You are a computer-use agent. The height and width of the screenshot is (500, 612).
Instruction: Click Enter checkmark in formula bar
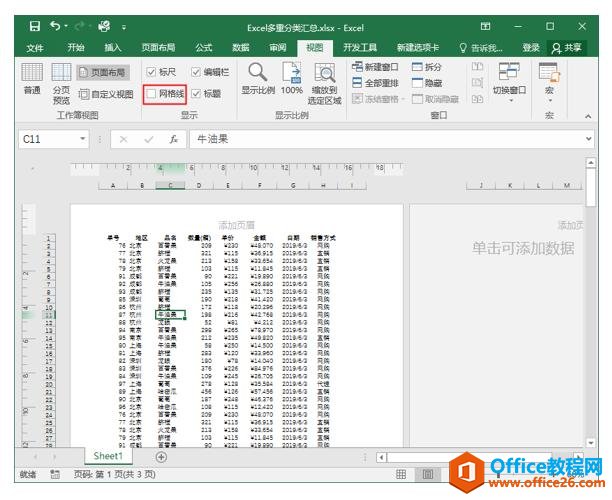click(148, 139)
